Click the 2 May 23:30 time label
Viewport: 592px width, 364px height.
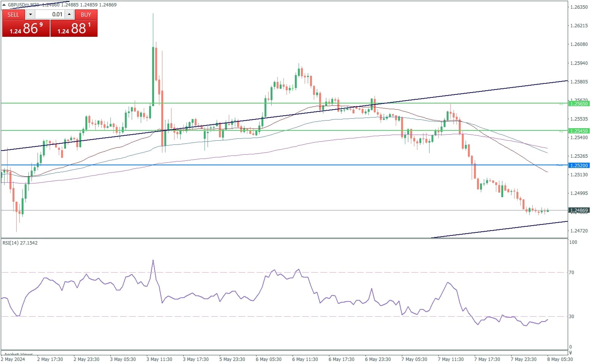[x=87, y=359]
